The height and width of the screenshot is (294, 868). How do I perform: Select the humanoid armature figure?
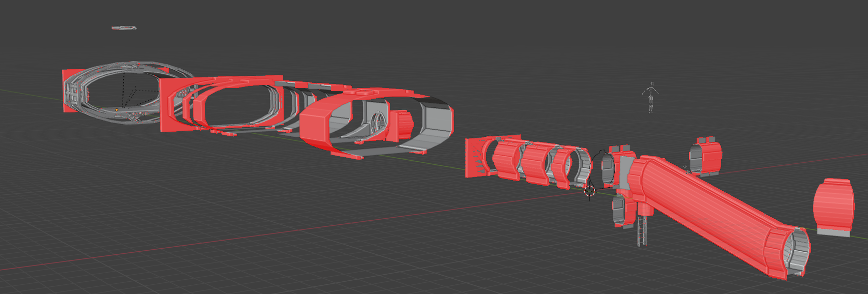click(650, 97)
